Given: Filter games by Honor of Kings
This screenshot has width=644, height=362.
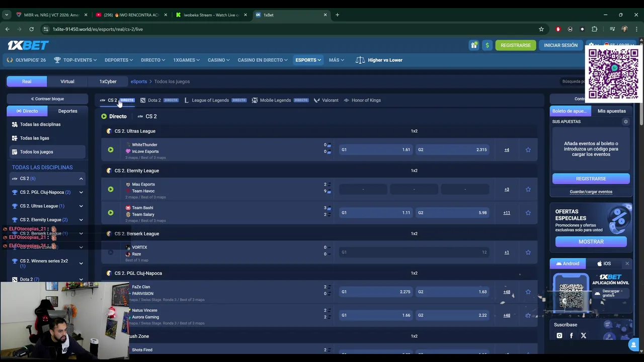Looking at the screenshot, I should (x=362, y=100).
